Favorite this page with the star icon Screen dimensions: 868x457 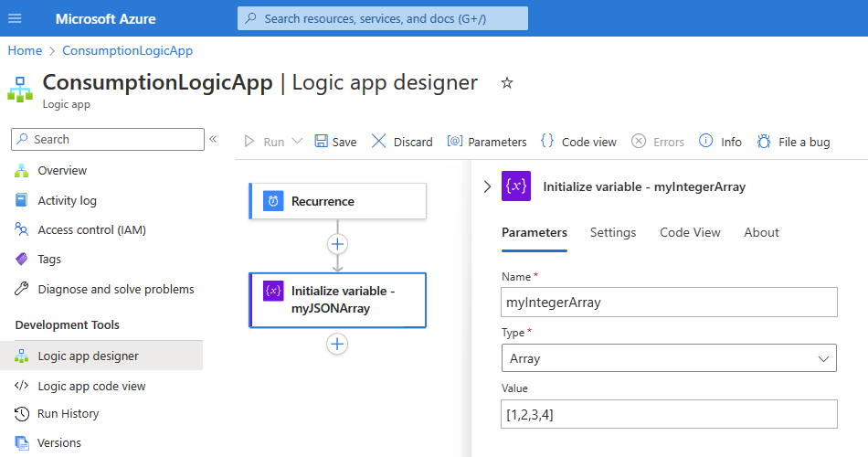tap(507, 83)
